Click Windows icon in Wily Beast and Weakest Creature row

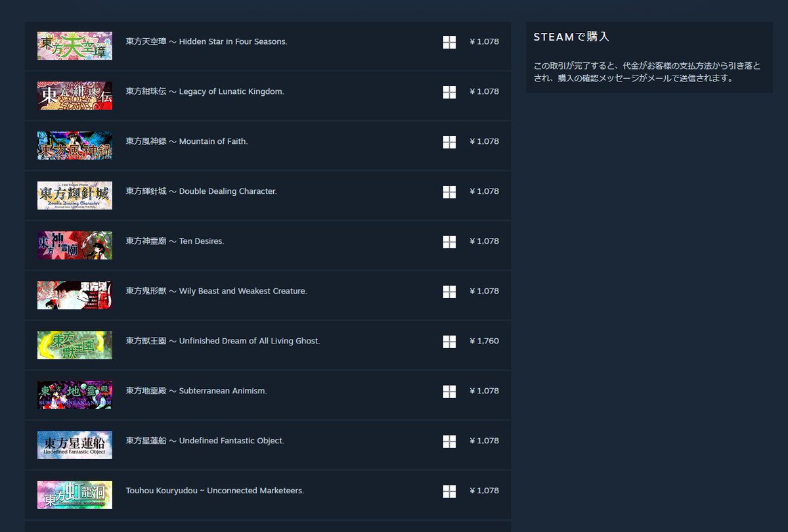[449, 292]
